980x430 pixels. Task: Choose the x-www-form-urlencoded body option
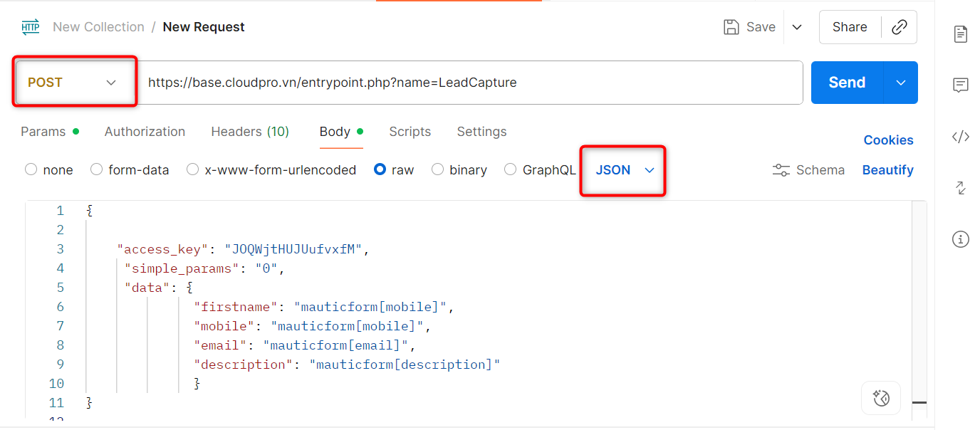193,170
